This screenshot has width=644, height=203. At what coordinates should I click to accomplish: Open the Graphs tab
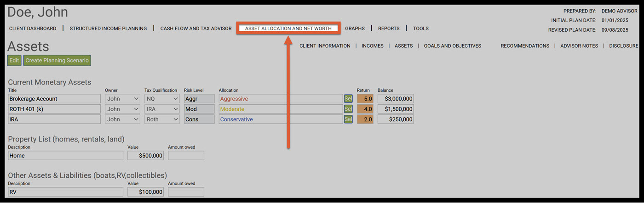[355, 28]
